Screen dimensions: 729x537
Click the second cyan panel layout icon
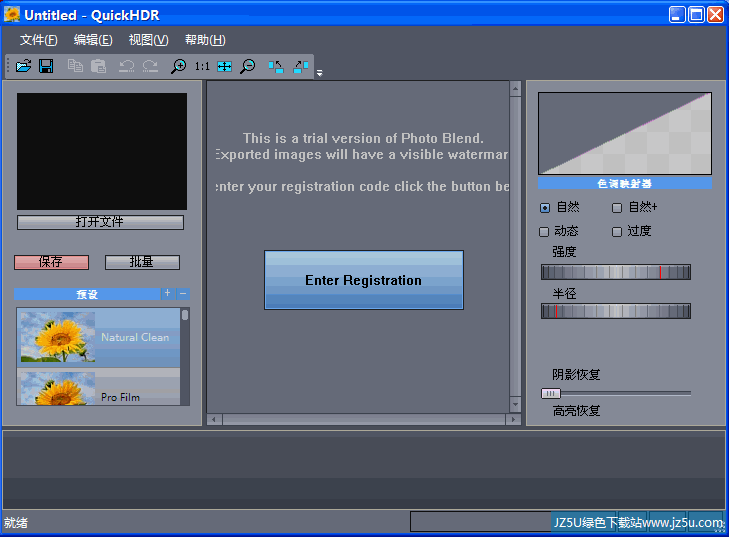[x=301, y=66]
